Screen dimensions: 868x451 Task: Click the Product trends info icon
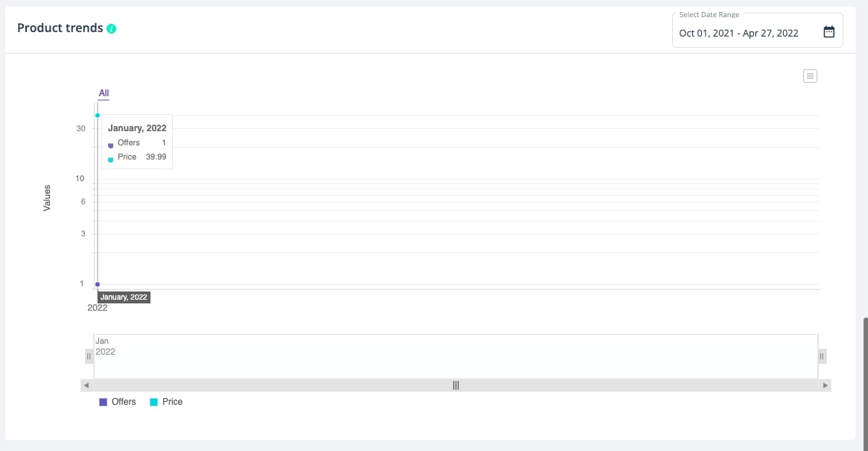coord(111,29)
